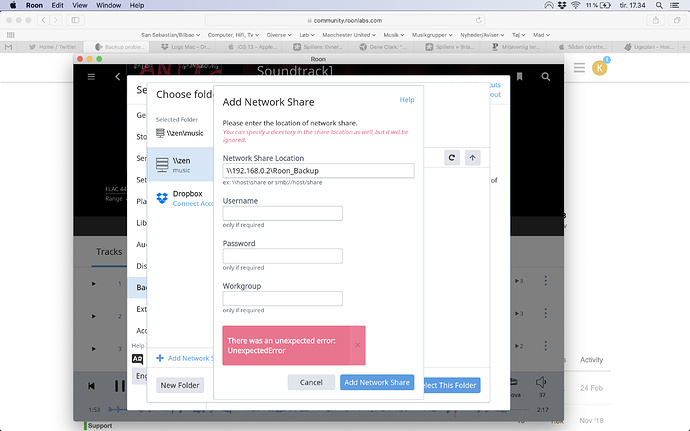Click the volume speaker icon

click(x=541, y=382)
